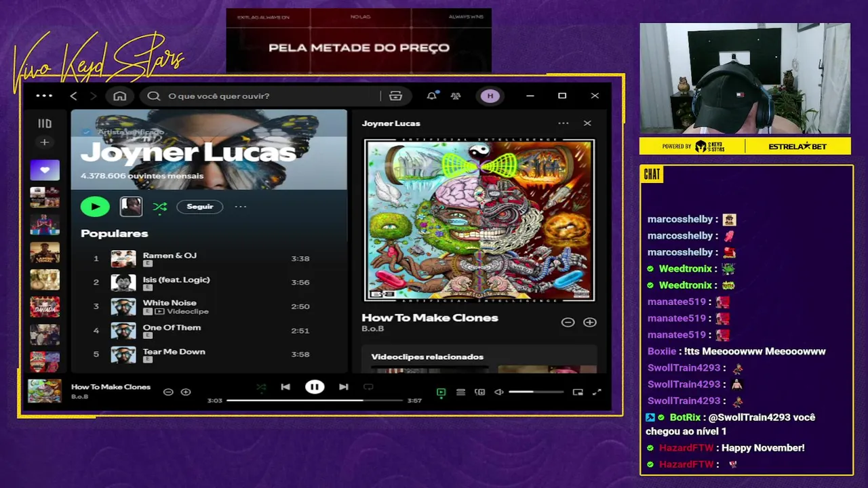Open the Liked Songs heart playlist

[45, 170]
